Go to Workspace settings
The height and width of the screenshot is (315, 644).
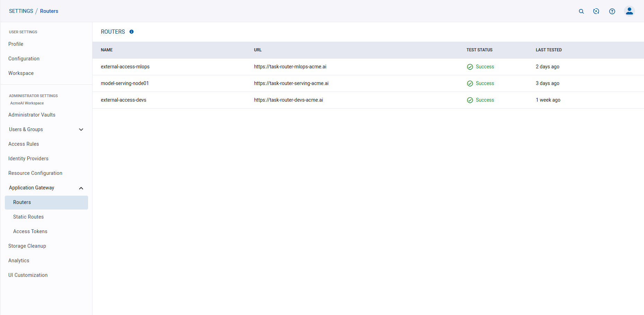click(21, 73)
